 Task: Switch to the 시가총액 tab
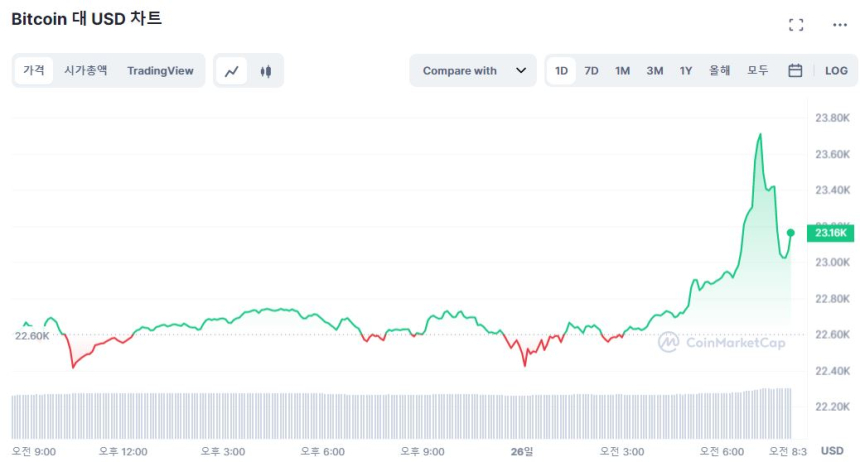pos(85,71)
